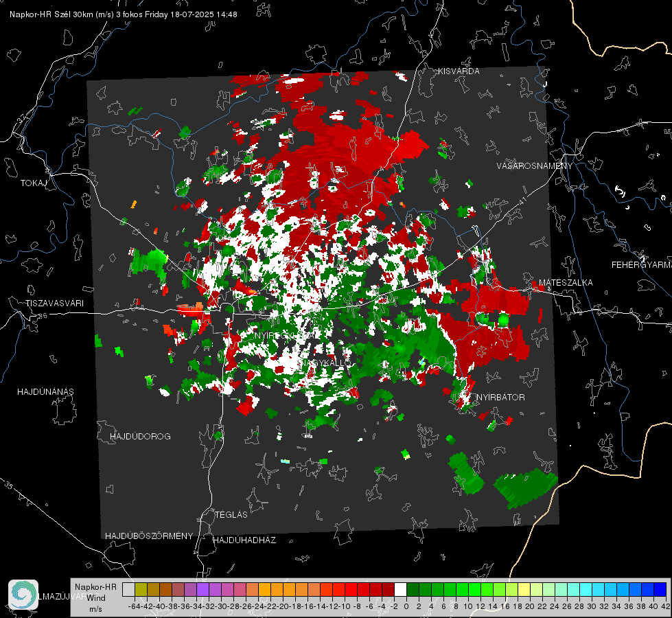Click the 'Napkor-HR' label in the legend

click(95, 587)
